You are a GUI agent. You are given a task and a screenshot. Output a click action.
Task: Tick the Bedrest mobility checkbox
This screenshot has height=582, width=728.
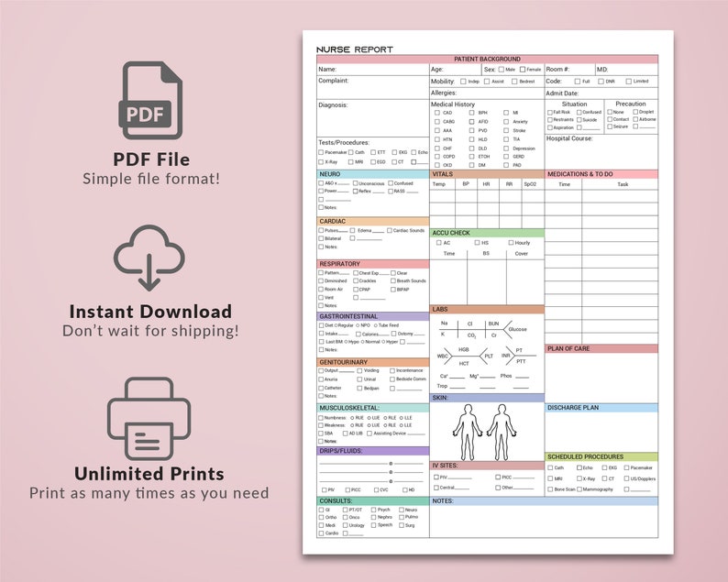coord(514,82)
